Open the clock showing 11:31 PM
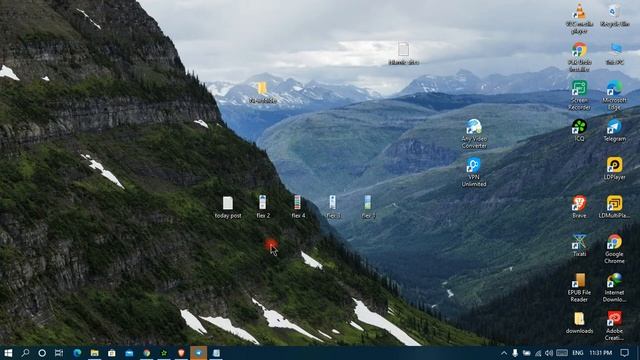 click(x=600, y=353)
